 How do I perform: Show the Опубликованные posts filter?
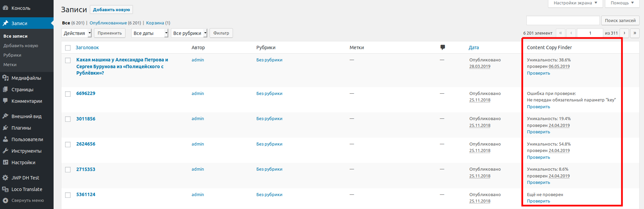click(108, 23)
